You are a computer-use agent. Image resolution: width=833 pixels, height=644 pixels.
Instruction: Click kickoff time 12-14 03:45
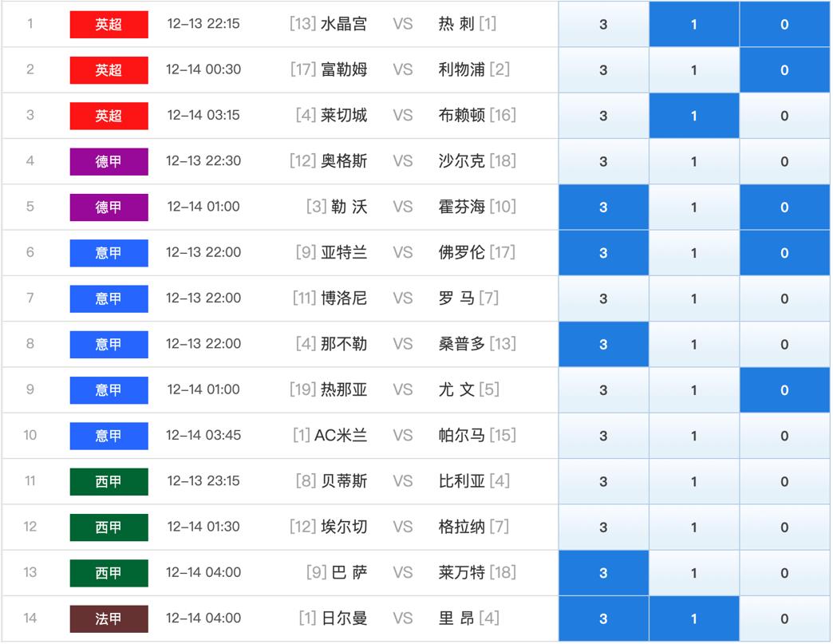pos(203,435)
